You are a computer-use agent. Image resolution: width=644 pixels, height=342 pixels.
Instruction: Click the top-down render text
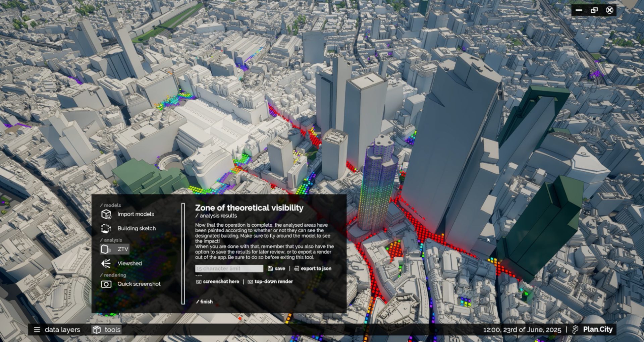pos(274,282)
